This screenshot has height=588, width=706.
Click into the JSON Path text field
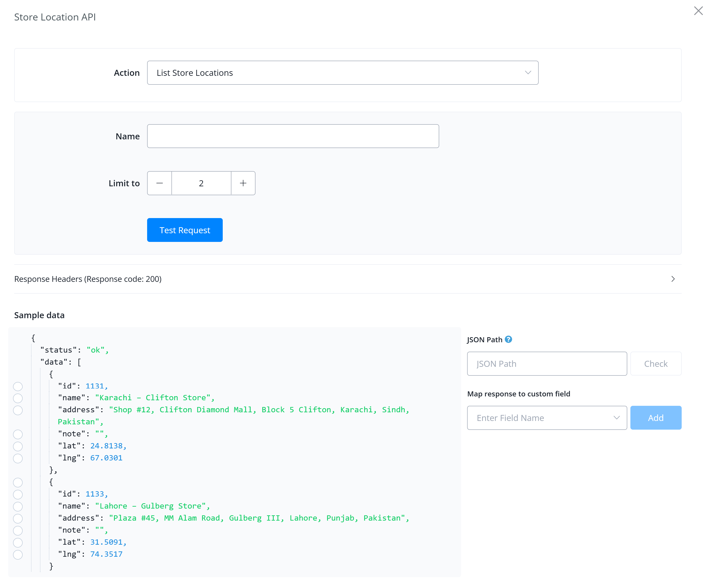[x=547, y=363]
